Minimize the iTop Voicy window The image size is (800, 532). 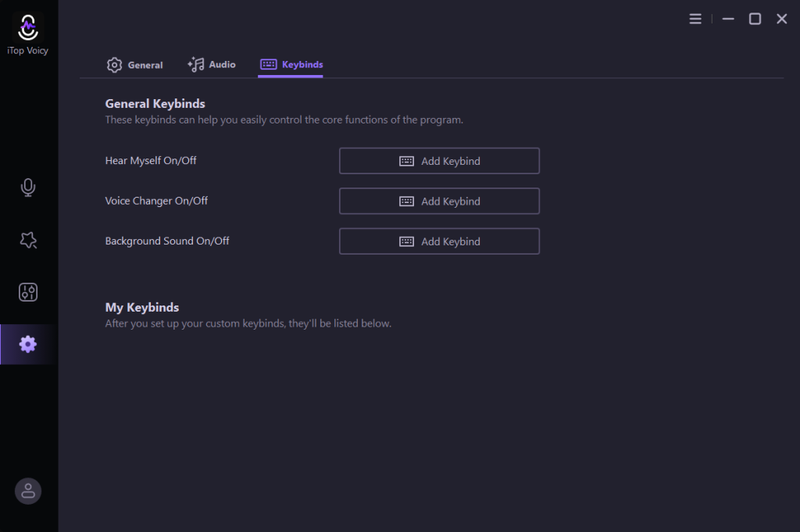tap(728, 19)
